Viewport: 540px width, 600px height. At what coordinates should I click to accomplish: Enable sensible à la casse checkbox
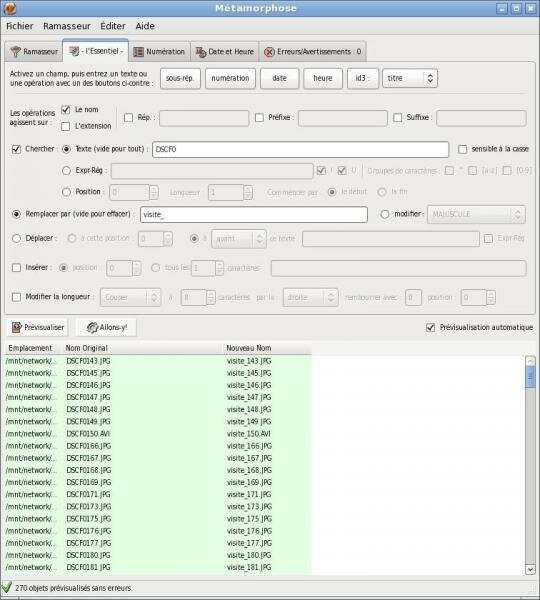(463, 149)
